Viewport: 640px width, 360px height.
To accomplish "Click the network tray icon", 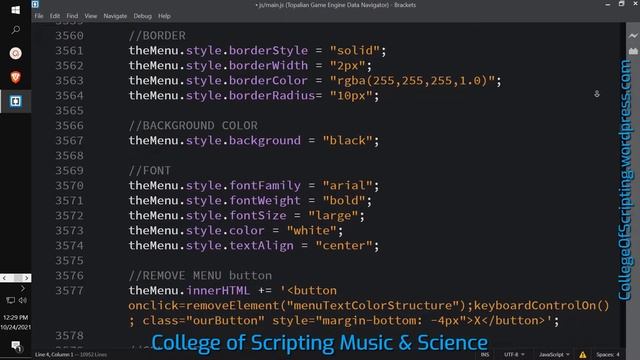I will click(10, 300).
